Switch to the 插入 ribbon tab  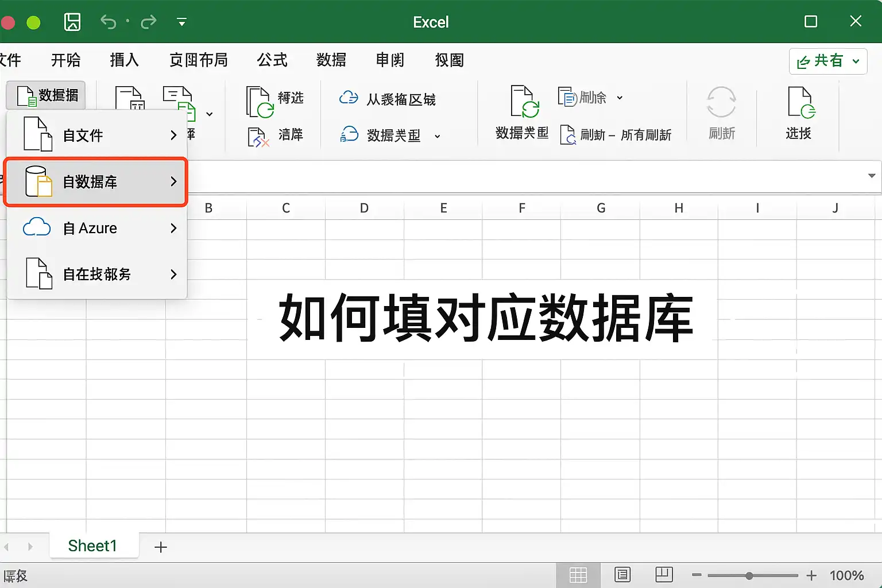(x=125, y=60)
